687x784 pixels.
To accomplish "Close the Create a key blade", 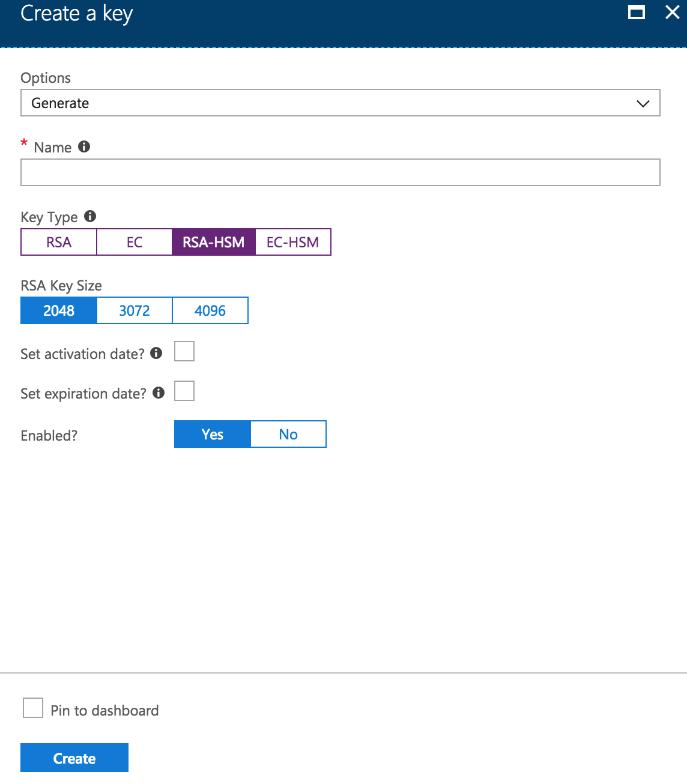I will coord(673,12).
